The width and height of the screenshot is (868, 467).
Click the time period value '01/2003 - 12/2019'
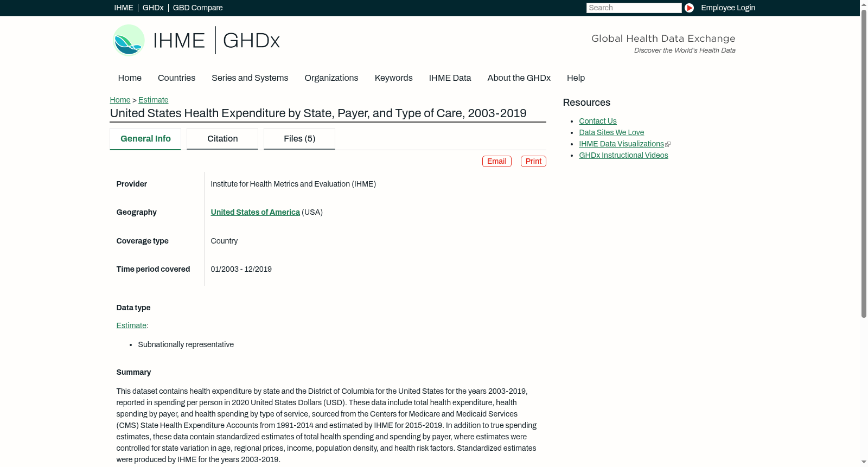241,269
